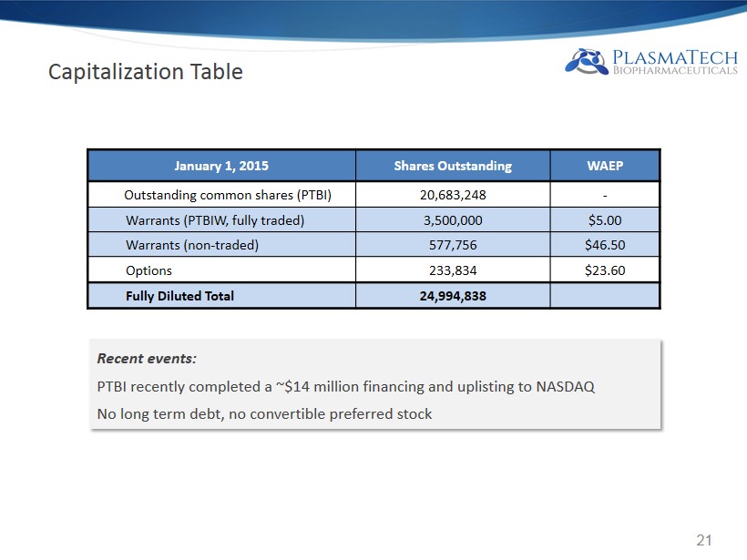Click the WAEP column header
Viewport: 747px width, 560px height.
click(x=605, y=167)
